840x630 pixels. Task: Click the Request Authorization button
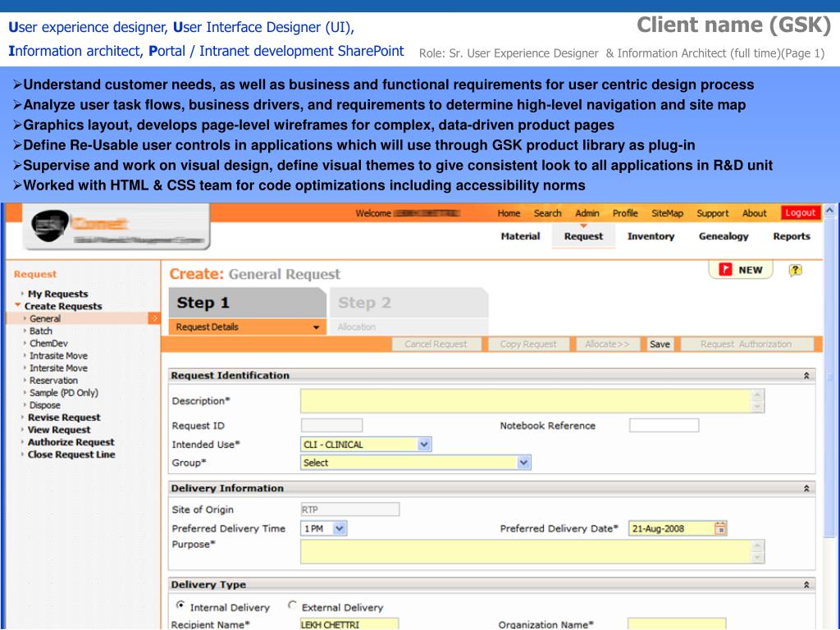[746, 344]
